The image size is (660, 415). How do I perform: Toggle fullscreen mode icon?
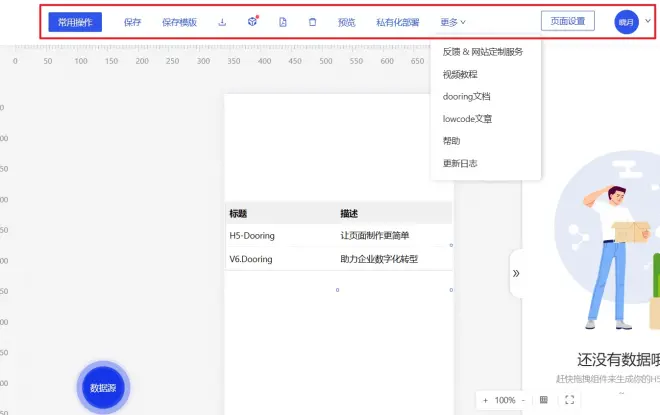click(570, 400)
